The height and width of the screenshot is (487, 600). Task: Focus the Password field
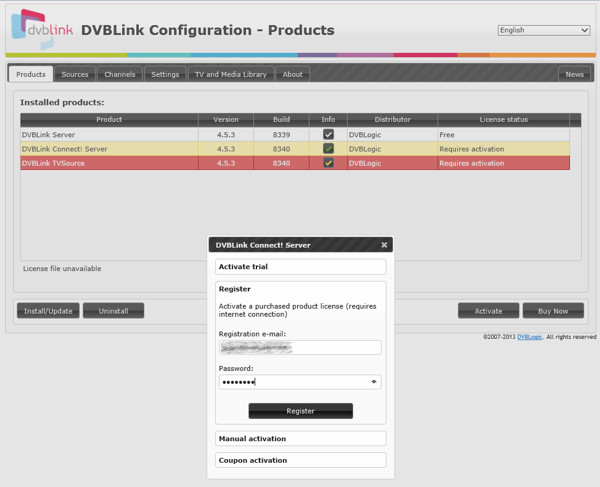pyautogui.click(x=300, y=382)
